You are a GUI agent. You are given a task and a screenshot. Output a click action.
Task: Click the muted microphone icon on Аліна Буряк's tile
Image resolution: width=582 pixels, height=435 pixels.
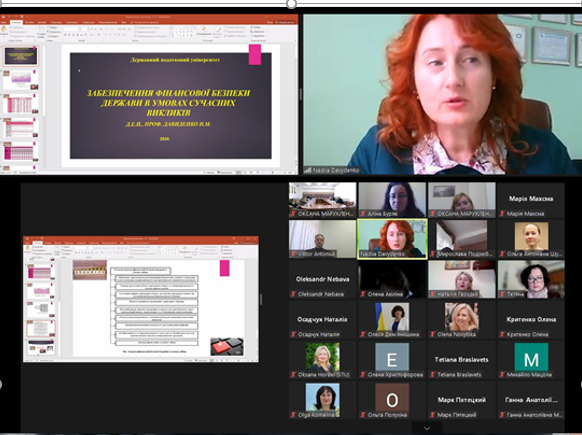coord(363,214)
